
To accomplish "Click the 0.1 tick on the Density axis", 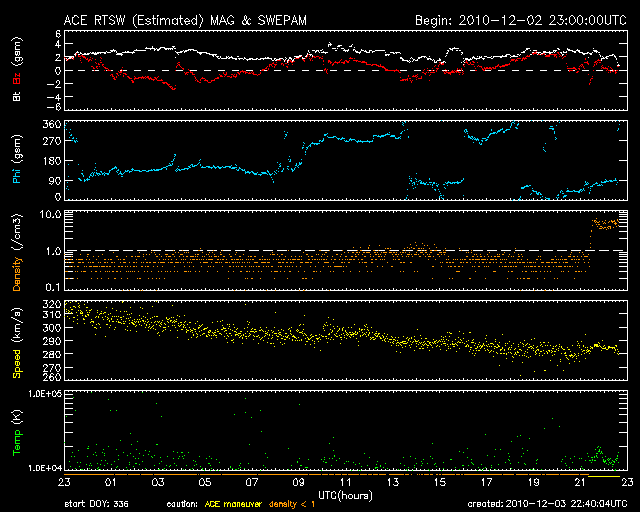I will tap(53, 287).
